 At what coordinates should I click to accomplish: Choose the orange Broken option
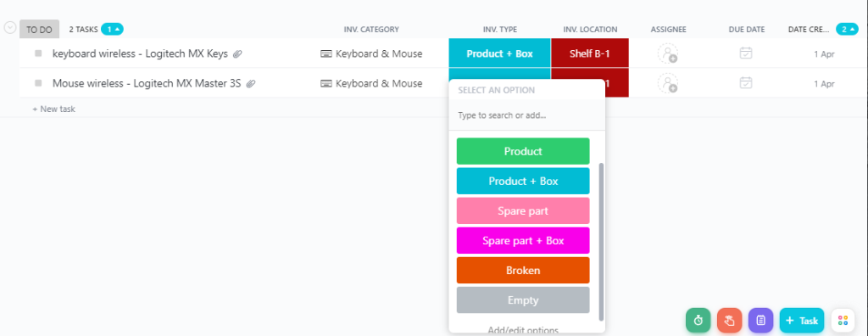coord(523,270)
